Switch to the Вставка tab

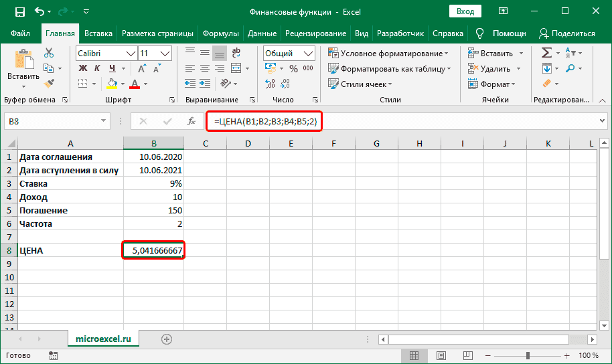pos(98,33)
